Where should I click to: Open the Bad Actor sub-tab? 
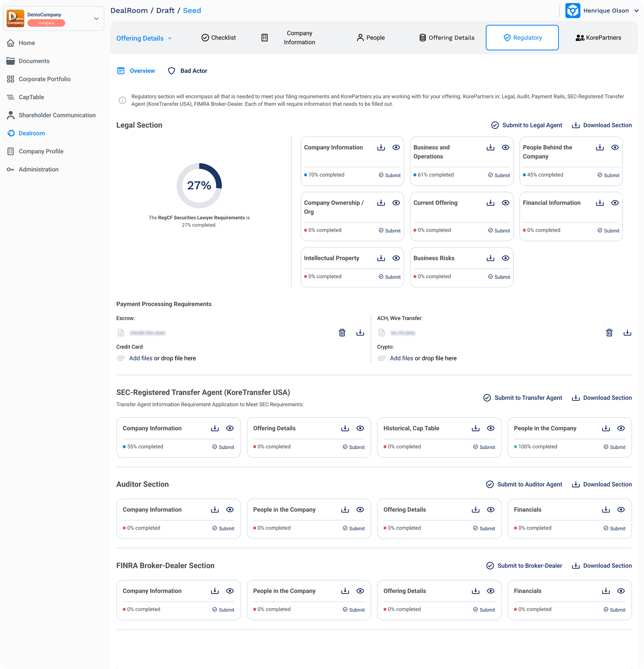pyautogui.click(x=188, y=71)
